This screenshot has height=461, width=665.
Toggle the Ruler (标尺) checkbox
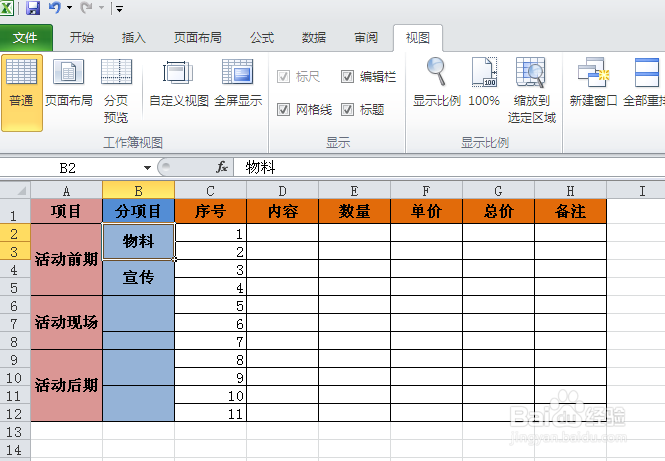(x=283, y=77)
